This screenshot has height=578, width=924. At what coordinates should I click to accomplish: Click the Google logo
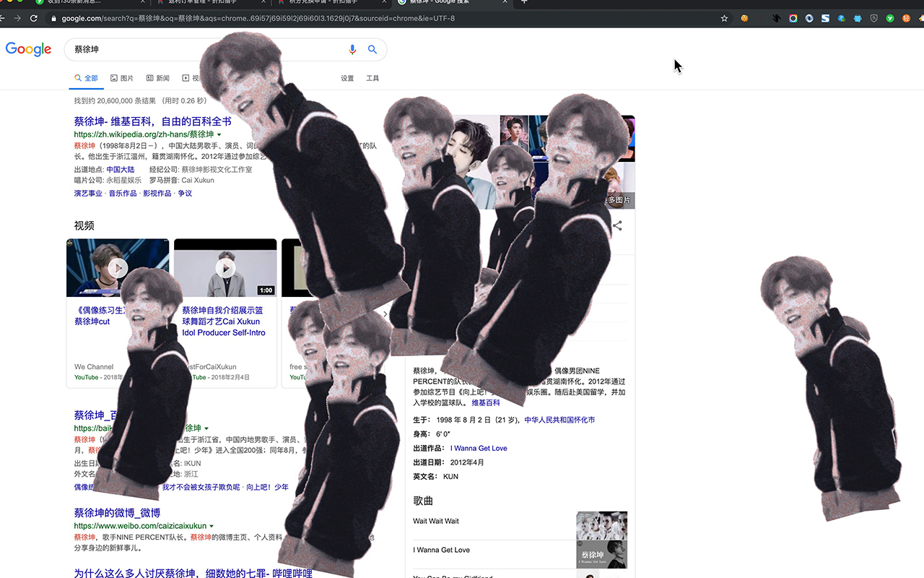(28, 49)
